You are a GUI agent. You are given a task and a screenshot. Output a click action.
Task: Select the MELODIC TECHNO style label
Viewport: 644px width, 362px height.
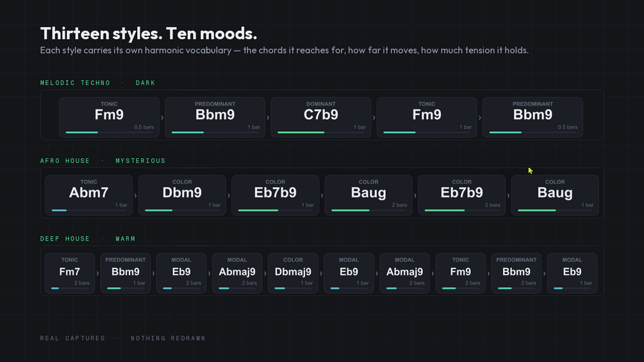click(x=75, y=83)
